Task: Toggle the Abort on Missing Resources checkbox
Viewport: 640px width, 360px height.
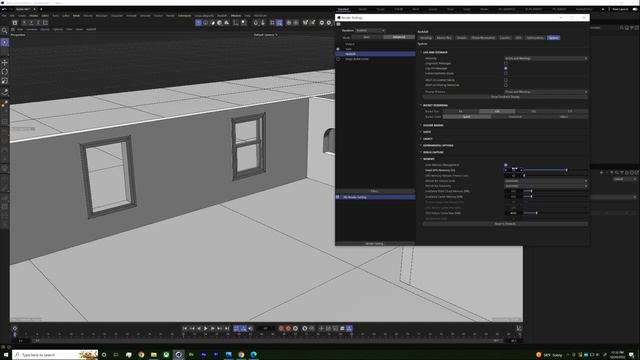Action: pos(506,85)
